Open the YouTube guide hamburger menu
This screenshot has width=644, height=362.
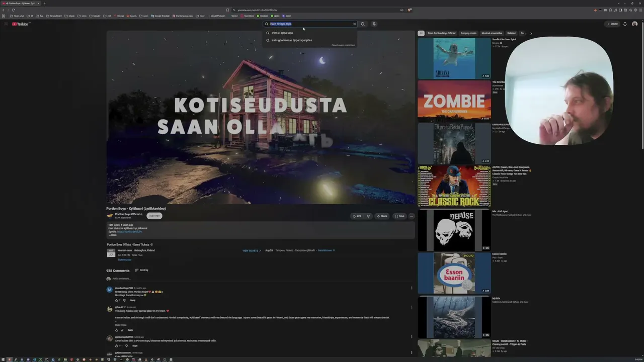pyautogui.click(x=6, y=24)
